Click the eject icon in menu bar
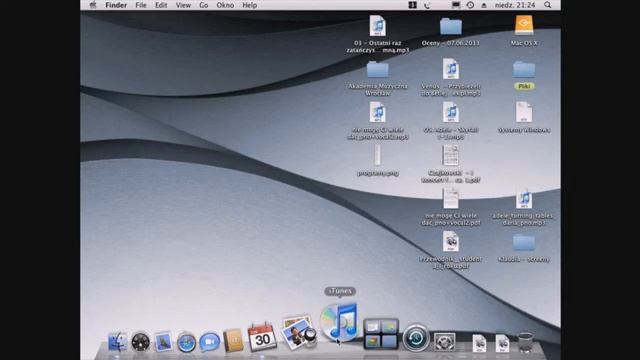 click(484, 5)
